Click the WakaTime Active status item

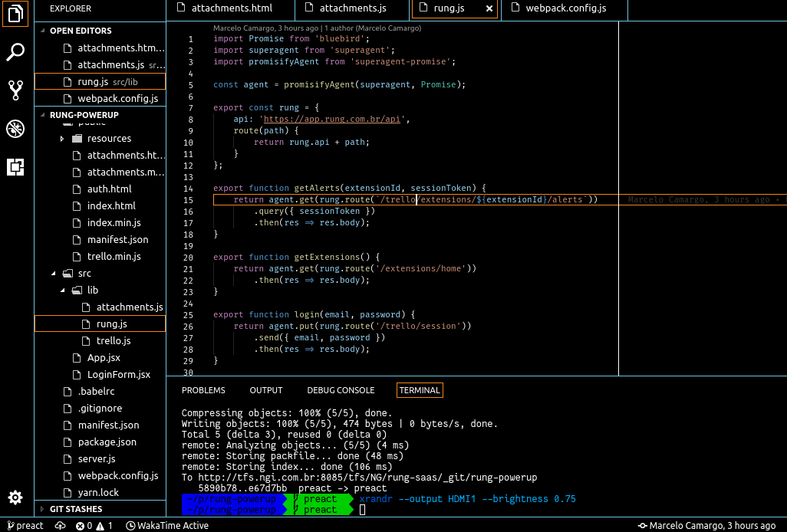166,525
